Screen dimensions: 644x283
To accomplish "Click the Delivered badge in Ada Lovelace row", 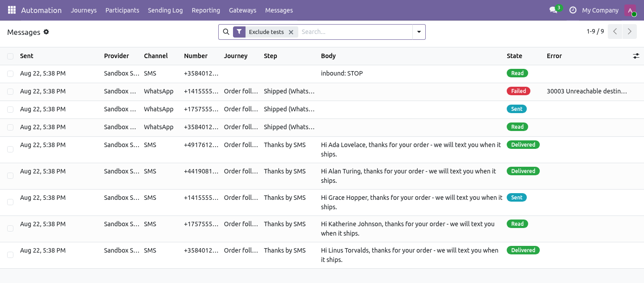I will pos(523,144).
